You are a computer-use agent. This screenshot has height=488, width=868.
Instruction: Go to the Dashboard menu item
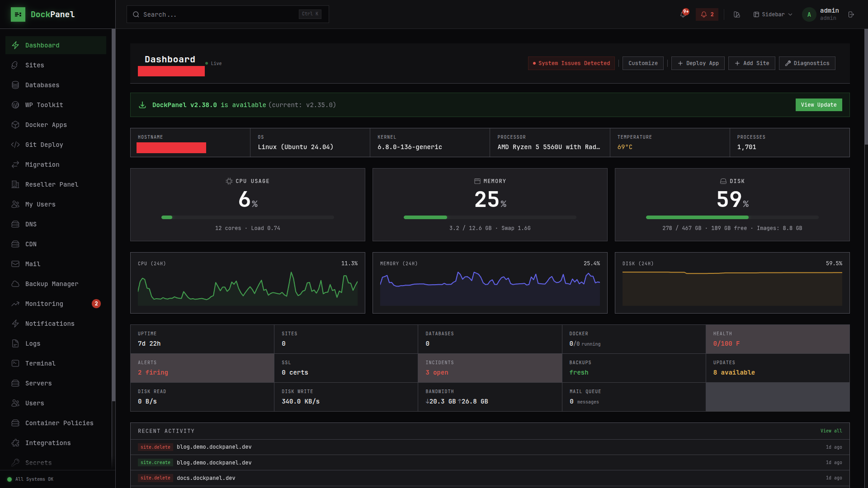click(x=56, y=45)
